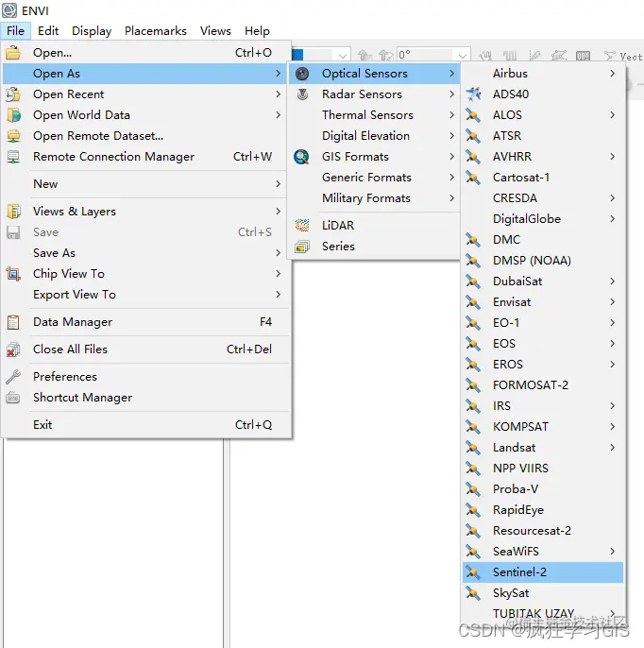Click the Series stacked images icon
This screenshot has height=648, width=644.
(302, 247)
